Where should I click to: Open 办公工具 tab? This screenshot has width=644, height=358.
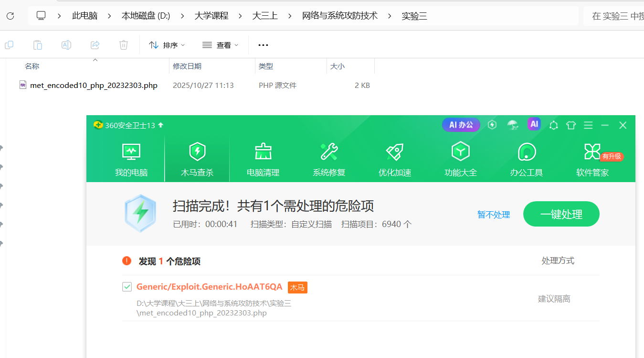click(527, 160)
